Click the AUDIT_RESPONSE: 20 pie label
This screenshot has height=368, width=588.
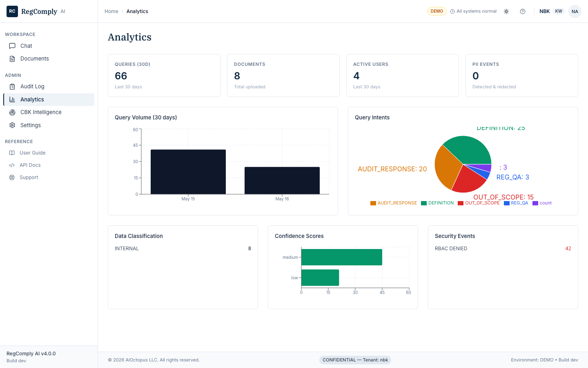pos(392,169)
